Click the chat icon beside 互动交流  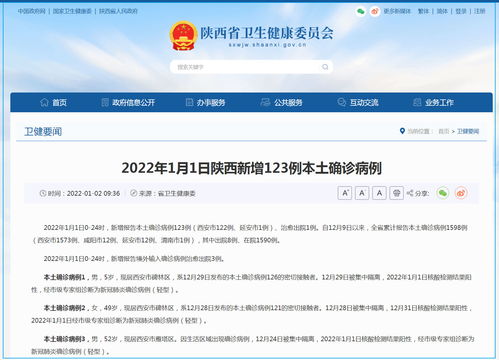pyautogui.click(x=341, y=102)
